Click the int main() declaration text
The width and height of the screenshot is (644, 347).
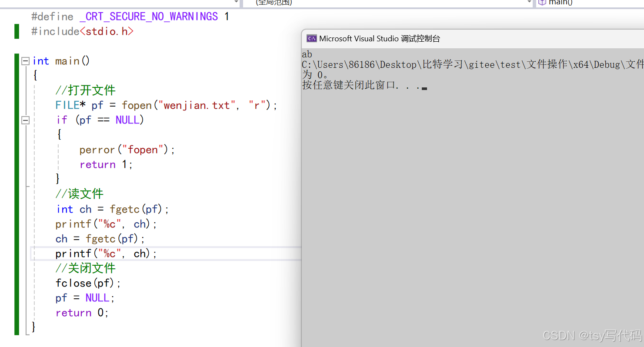pos(61,61)
